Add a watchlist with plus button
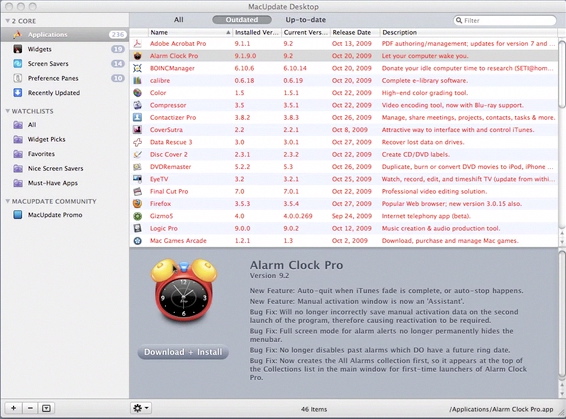This screenshot has width=566, height=419. (13, 408)
